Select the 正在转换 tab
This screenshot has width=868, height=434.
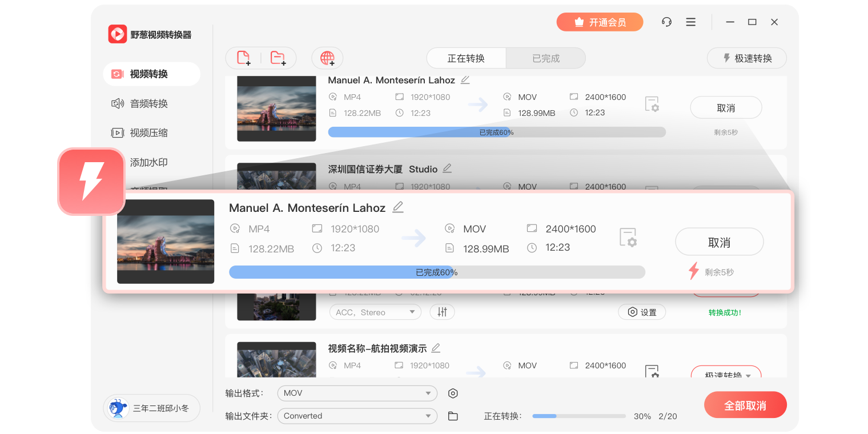click(466, 58)
